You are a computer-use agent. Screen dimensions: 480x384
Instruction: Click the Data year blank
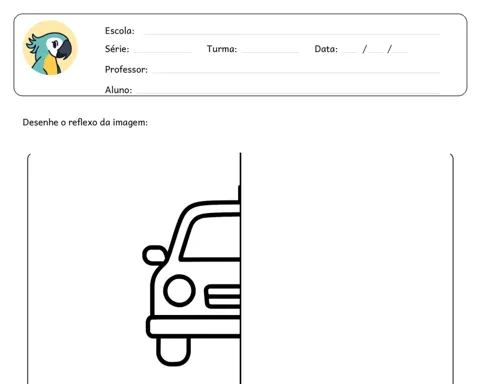point(400,52)
